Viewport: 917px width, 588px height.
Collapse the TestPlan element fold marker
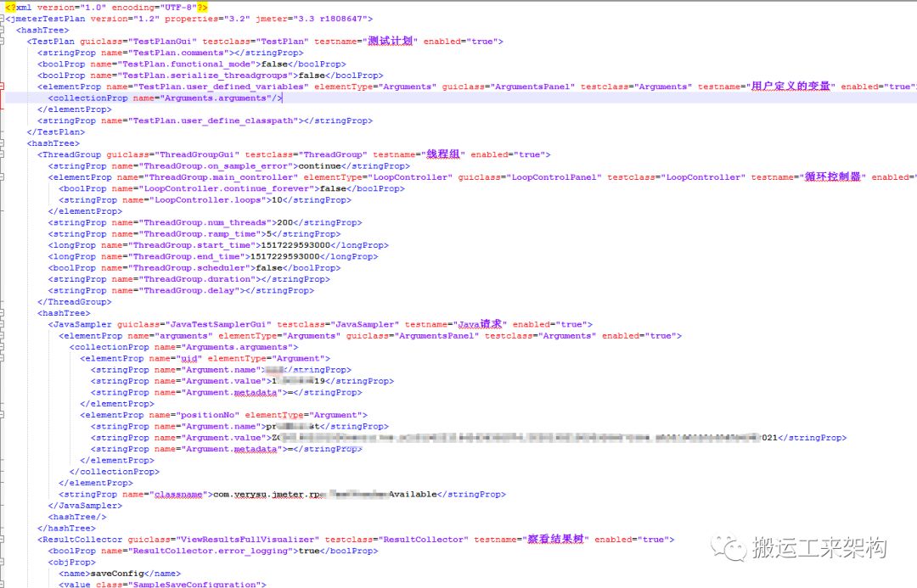[x=2, y=42]
